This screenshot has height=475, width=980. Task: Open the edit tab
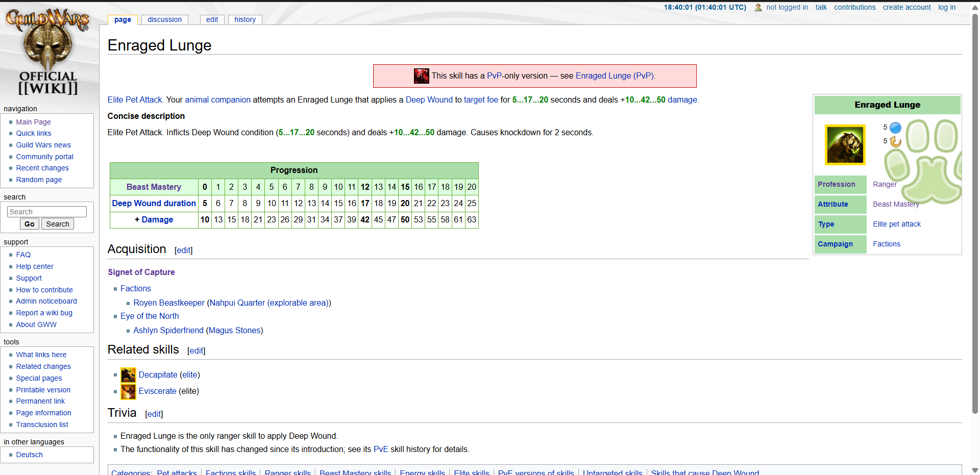(x=212, y=19)
